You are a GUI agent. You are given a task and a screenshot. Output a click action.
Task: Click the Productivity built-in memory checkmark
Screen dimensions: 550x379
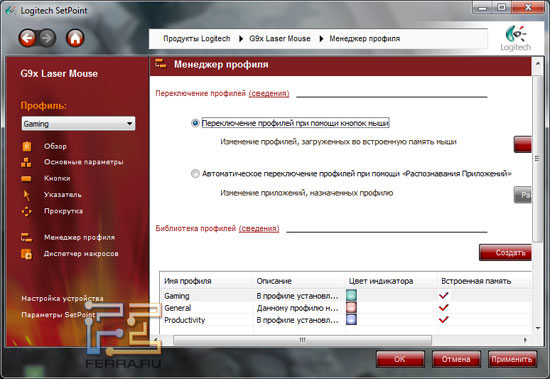(x=444, y=320)
